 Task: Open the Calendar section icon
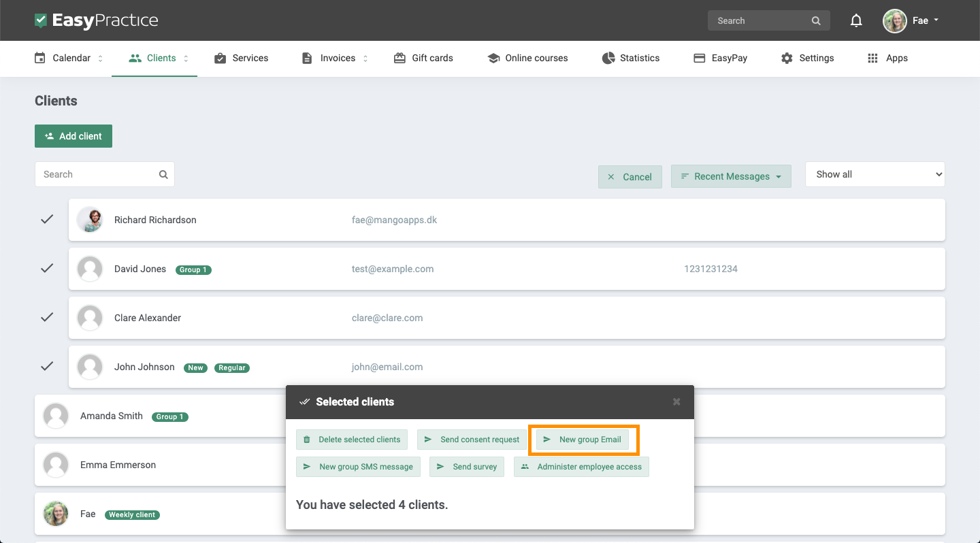click(x=39, y=58)
